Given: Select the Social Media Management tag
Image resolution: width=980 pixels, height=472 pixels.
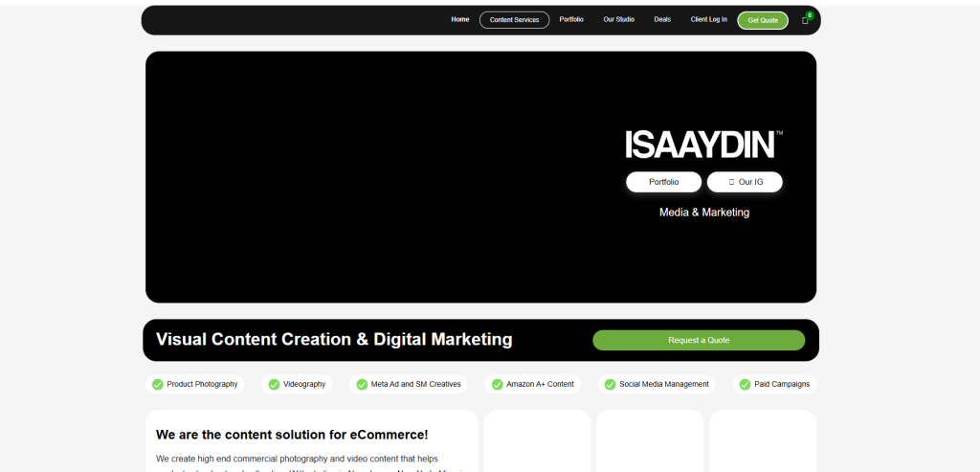Looking at the screenshot, I should point(657,385).
